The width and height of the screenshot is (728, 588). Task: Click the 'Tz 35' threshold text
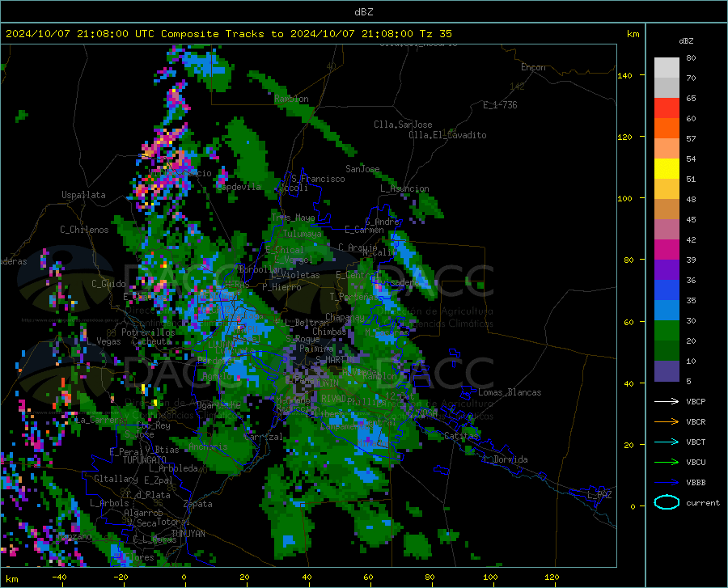pos(435,34)
